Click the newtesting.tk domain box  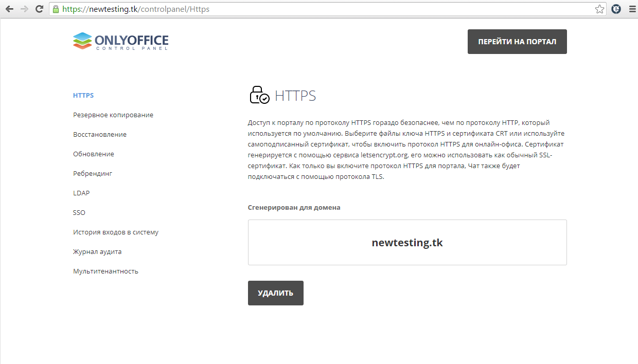(407, 243)
